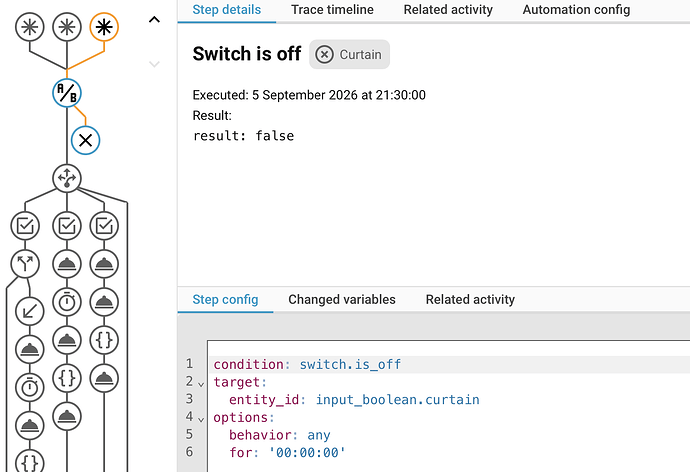The width and height of the screenshot is (690, 472).
Task: Select the stopwatch delay node in middle branch
Action: tap(67, 302)
